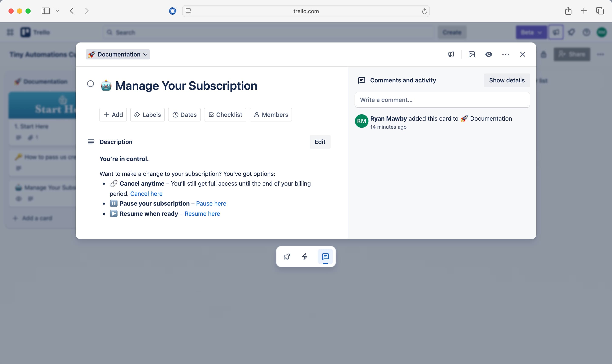The image size is (612, 364).
Task: Mark card complete with circle checkbox
Action: point(91,84)
